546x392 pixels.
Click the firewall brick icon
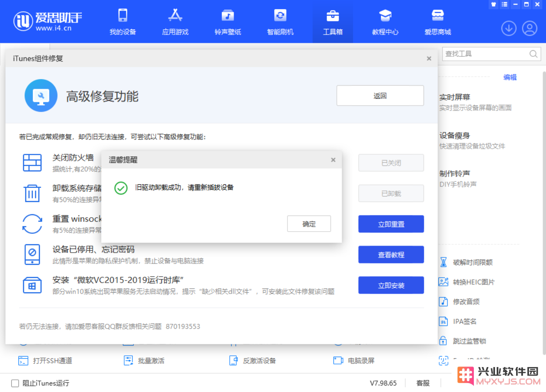(32, 163)
